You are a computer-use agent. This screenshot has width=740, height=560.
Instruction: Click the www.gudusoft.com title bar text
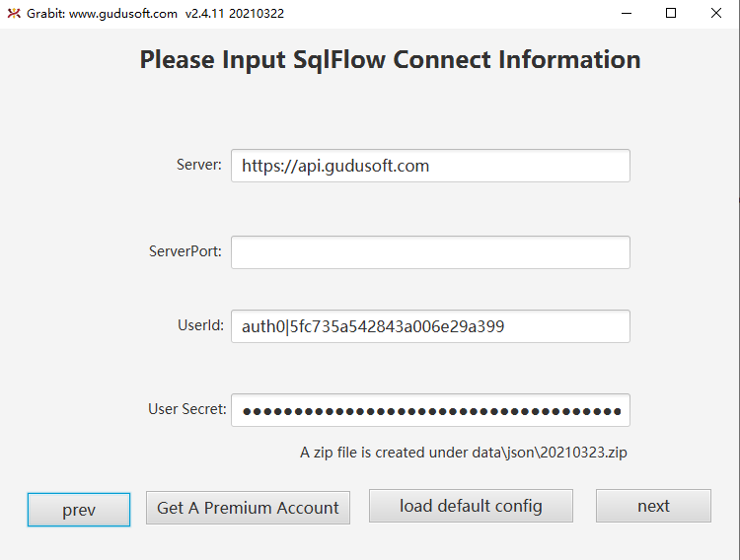pyautogui.click(x=123, y=14)
